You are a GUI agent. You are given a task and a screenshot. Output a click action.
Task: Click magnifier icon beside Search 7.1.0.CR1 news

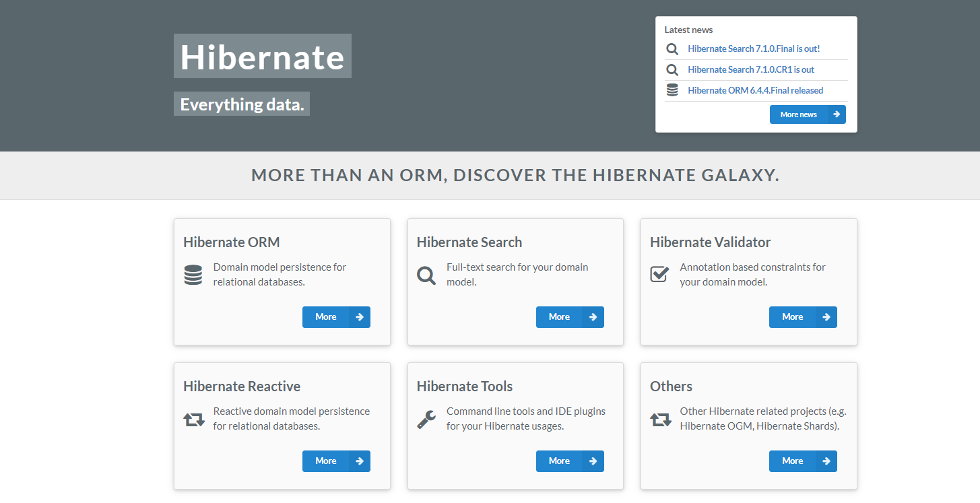click(x=672, y=70)
